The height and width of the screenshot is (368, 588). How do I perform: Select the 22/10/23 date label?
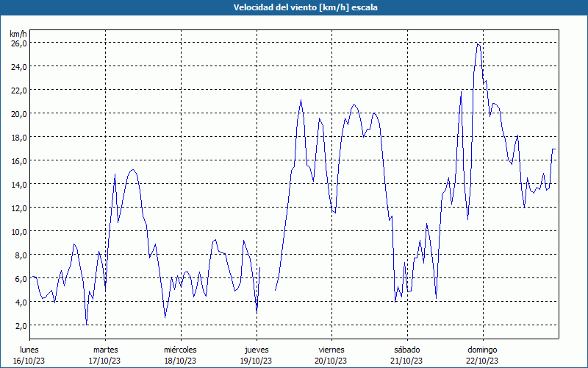click(482, 361)
